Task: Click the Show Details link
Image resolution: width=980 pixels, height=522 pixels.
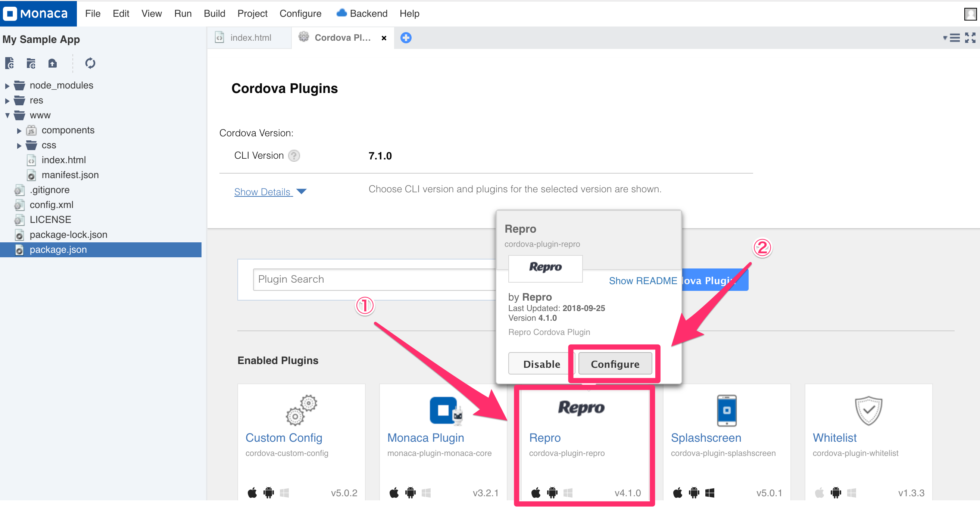Action: 262,192
